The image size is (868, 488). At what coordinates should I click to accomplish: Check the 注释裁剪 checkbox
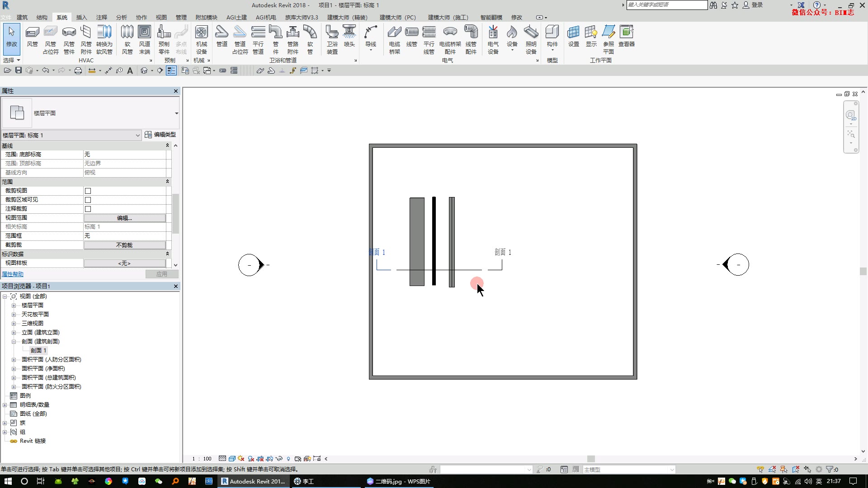coord(88,209)
